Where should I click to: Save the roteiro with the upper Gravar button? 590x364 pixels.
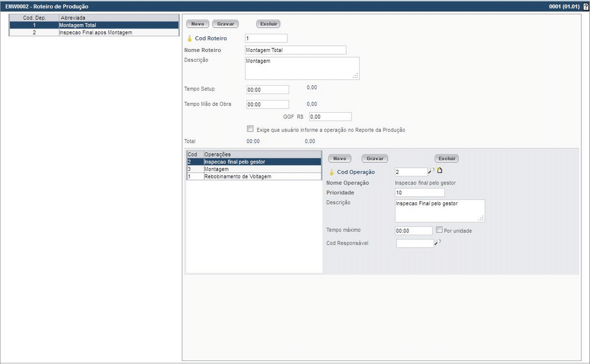tap(225, 24)
